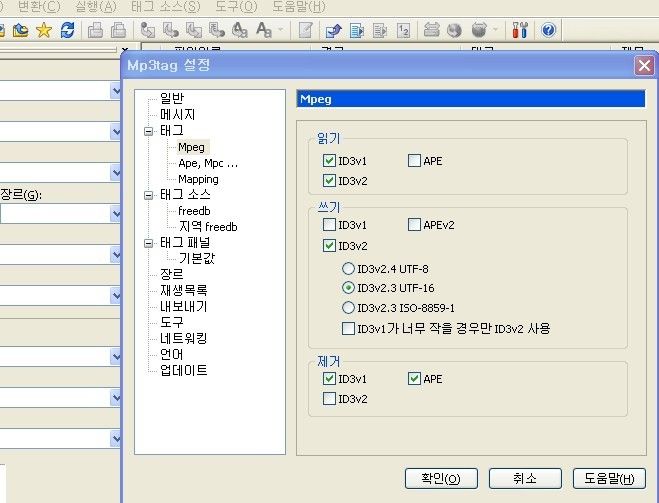Open dropdown arrow beside Aa toolbar icon
The image size is (659, 503).
(x=281, y=30)
